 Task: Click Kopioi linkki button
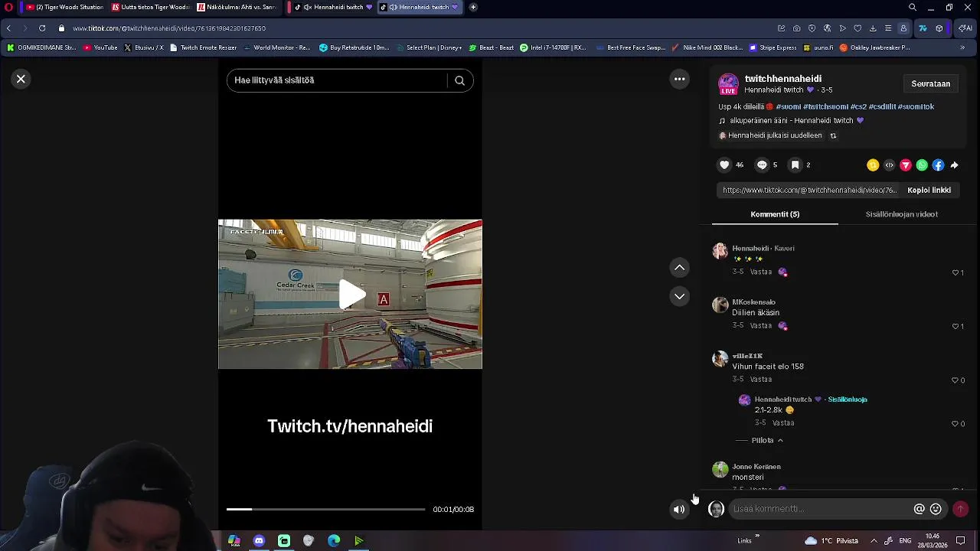(x=929, y=190)
